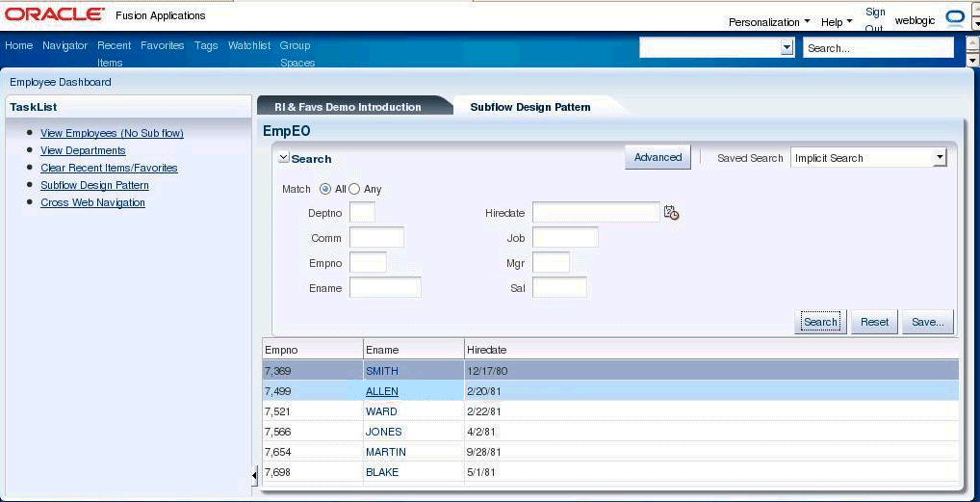This screenshot has height=502, width=980.
Task: Click the Advanced button
Action: tap(658, 157)
